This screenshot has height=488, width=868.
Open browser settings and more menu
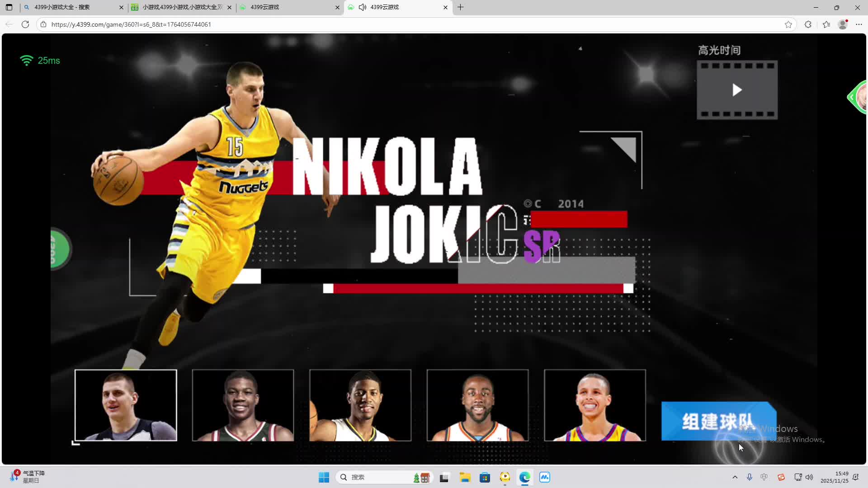click(x=859, y=24)
